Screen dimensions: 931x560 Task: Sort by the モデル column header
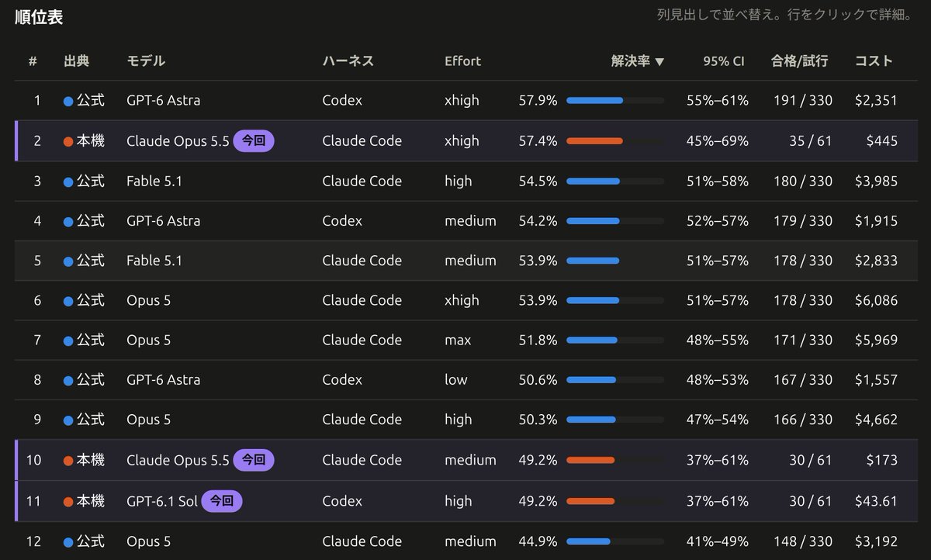(146, 61)
